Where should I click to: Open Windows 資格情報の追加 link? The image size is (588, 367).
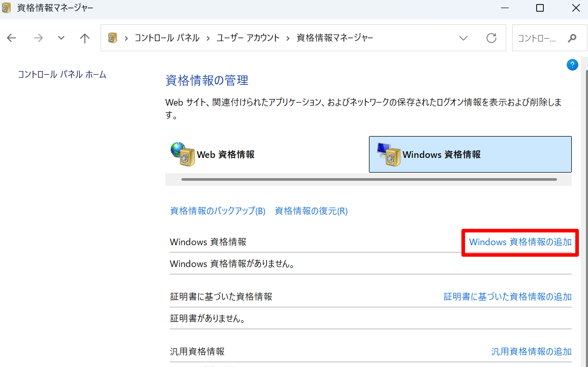[520, 242]
